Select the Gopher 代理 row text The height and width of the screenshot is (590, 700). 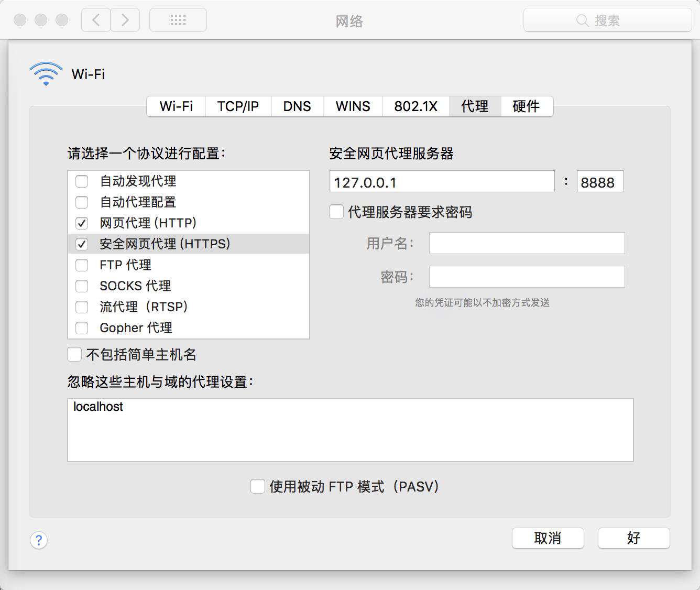tap(136, 328)
